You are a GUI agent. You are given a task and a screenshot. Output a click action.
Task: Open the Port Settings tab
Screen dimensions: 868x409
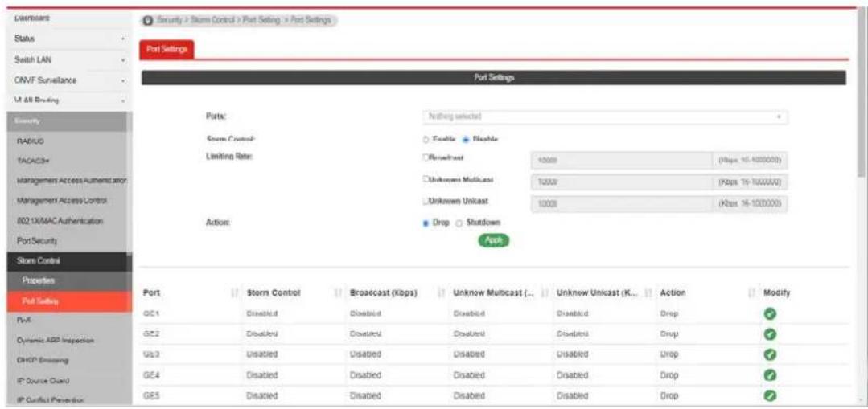pyautogui.click(x=167, y=49)
